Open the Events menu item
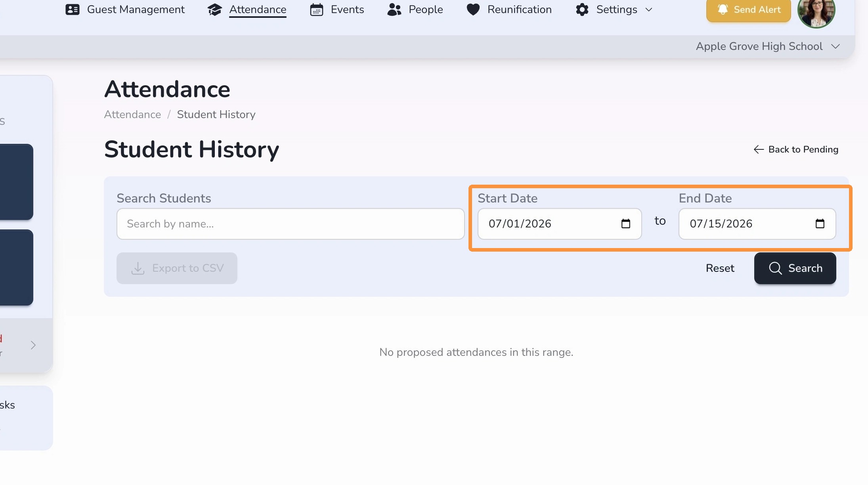Image resolution: width=868 pixels, height=485 pixels. point(337,10)
